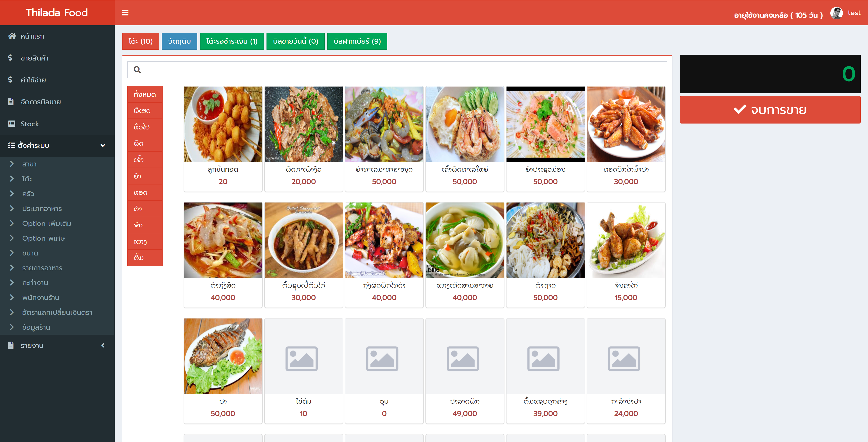Image resolution: width=868 pixels, height=442 pixels.
Task: Open the ประเภทอาหาร settings item
Action: (x=57, y=208)
